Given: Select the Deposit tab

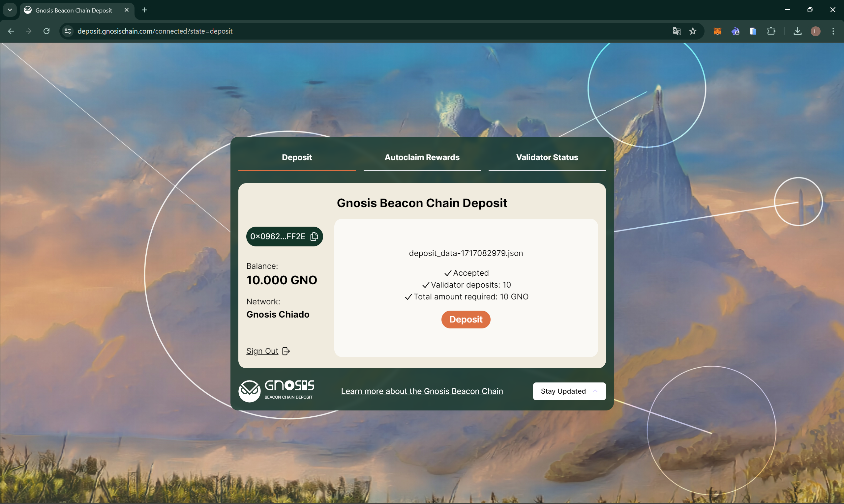Looking at the screenshot, I should tap(296, 157).
